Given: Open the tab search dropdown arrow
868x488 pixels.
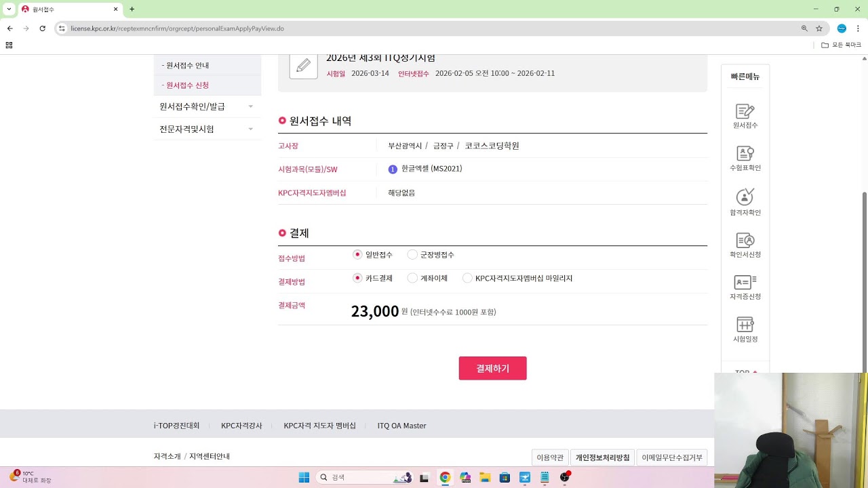Looking at the screenshot, I should [x=9, y=9].
